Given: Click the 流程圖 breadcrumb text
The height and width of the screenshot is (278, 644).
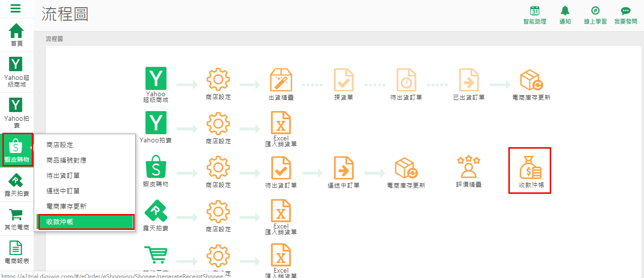Looking at the screenshot, I should (54, 39).
